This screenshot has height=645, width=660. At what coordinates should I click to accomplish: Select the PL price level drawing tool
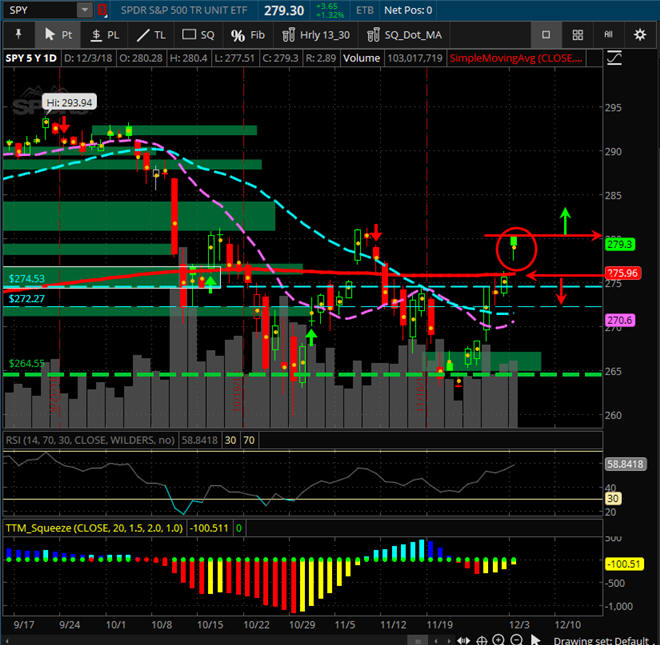point(105,35)
